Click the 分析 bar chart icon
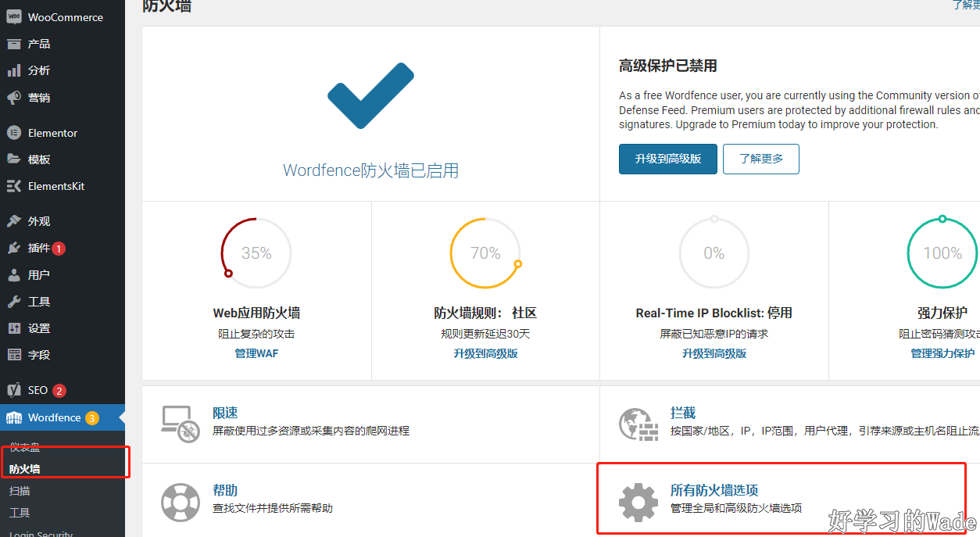 point(14,70)
